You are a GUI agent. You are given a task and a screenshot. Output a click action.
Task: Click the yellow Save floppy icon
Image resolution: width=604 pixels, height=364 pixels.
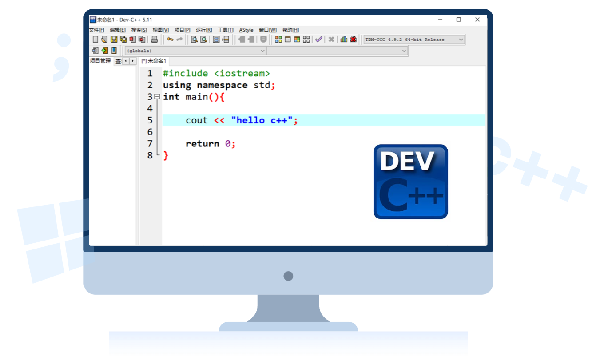click(114, 40)
